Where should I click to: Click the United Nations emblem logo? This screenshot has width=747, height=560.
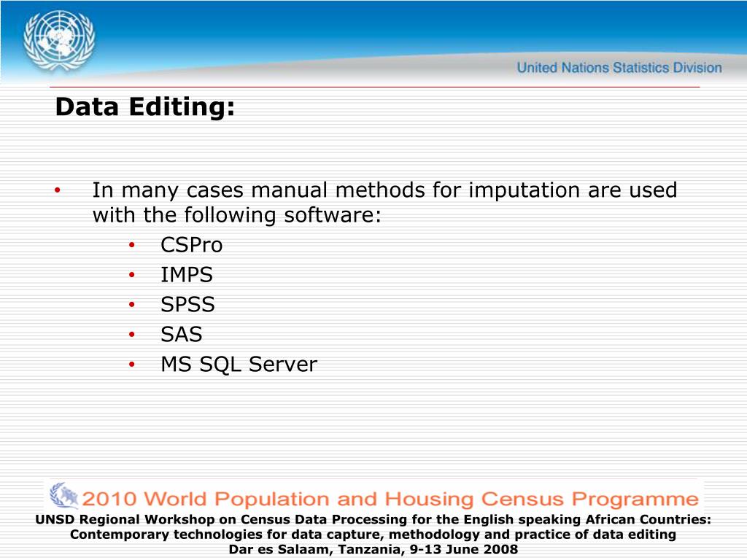[59, 41]
